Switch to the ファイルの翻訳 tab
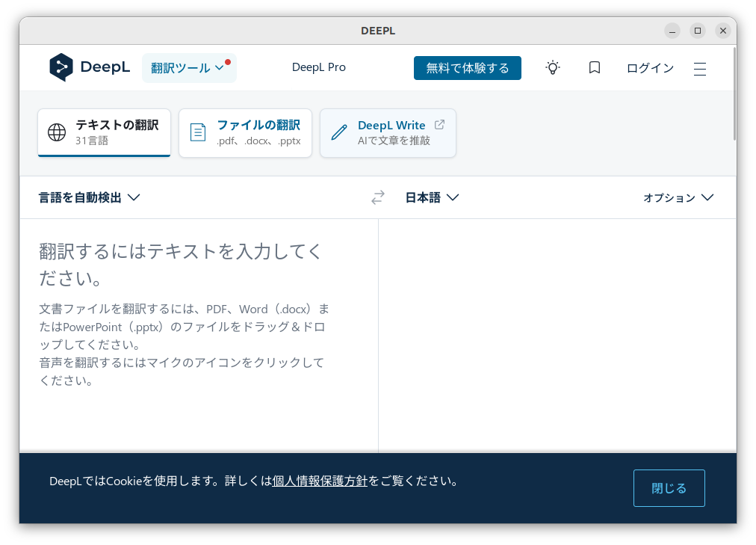756x545 pixels. coord(245,132)
